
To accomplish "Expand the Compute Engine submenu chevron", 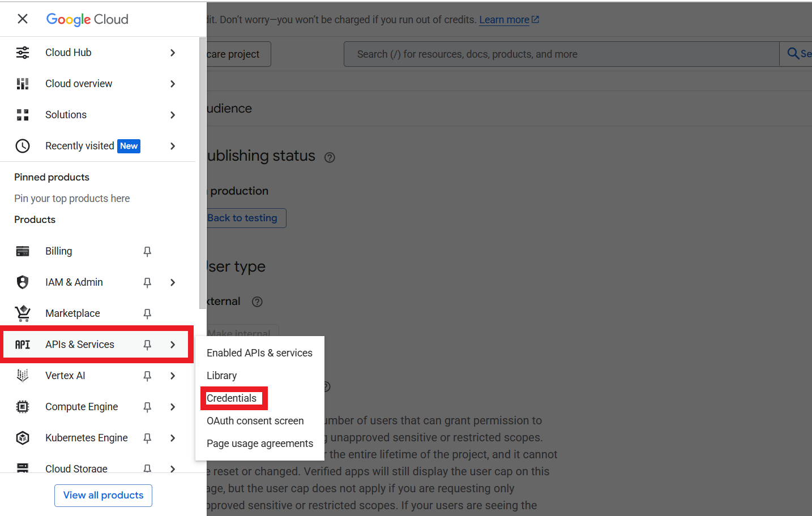I will [x=173, y=407].
